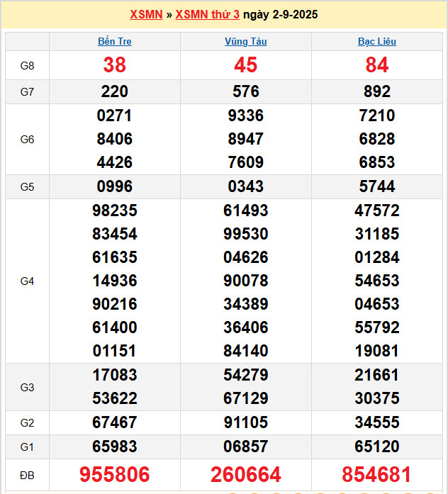Viewport: 448px width, 494px height.
Task: Click G2 number 34555
Action: 377,422
